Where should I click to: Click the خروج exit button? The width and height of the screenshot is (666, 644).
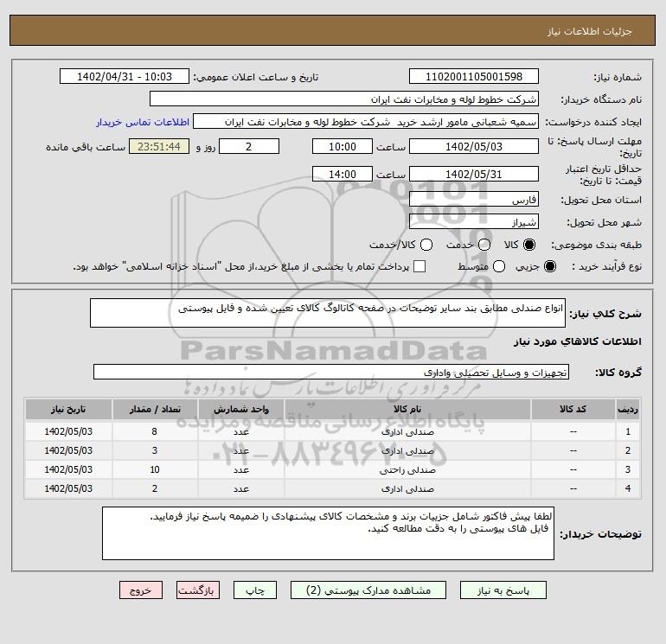click(141, 590)
